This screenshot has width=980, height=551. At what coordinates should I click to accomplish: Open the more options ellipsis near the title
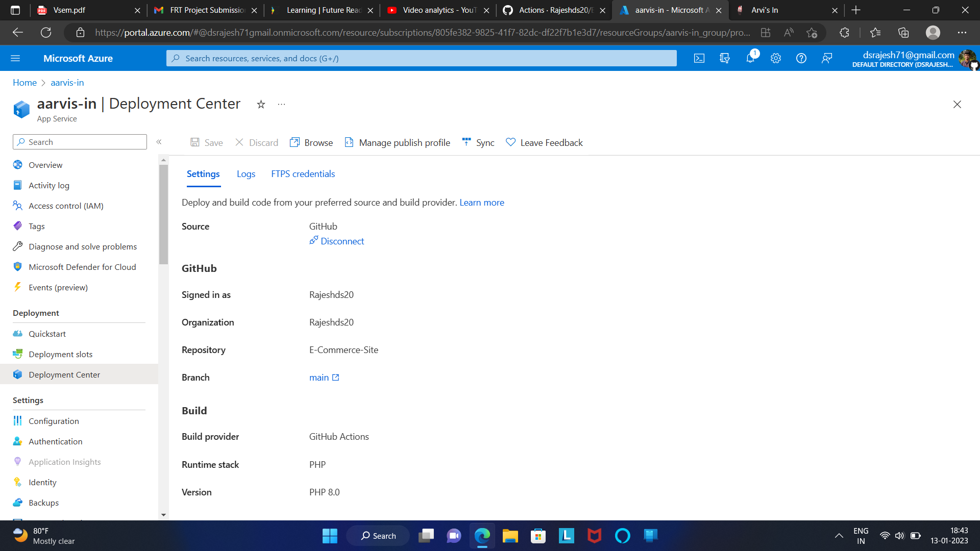pyautogui.click(x=281, y=104)
